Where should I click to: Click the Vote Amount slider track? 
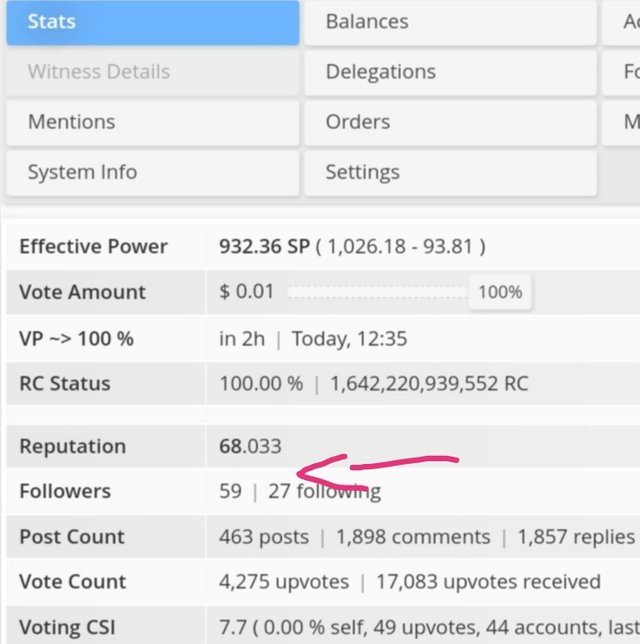click(x=377, y=292)
